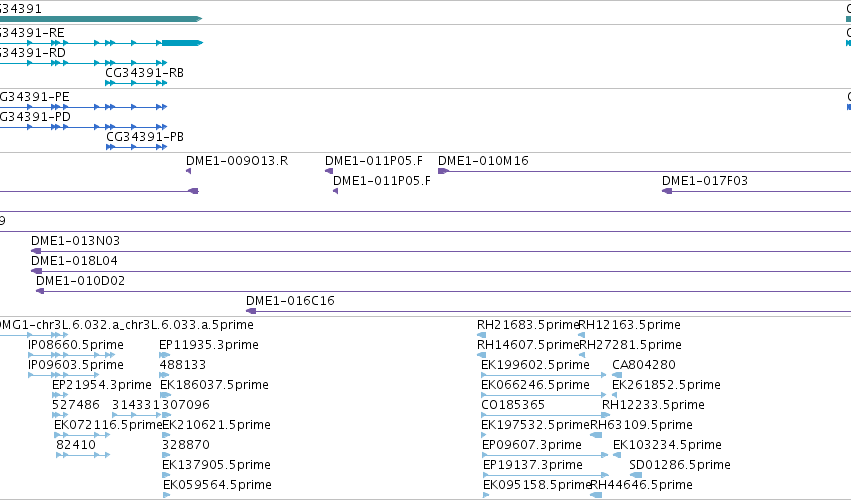Click the DME1-013N03 clone end arrow

(36, 251)
